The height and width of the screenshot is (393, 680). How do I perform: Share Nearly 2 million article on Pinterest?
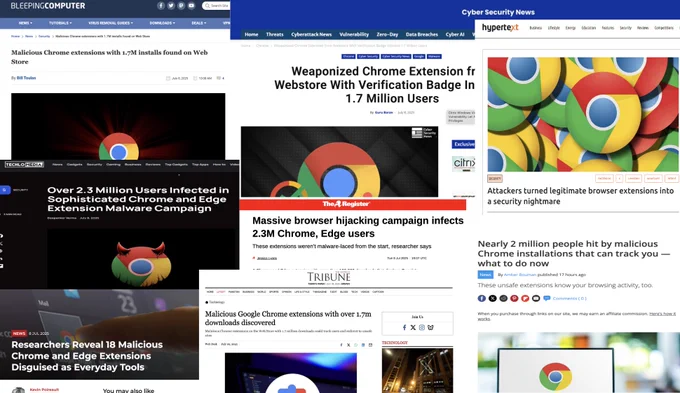tap(514, 298)
